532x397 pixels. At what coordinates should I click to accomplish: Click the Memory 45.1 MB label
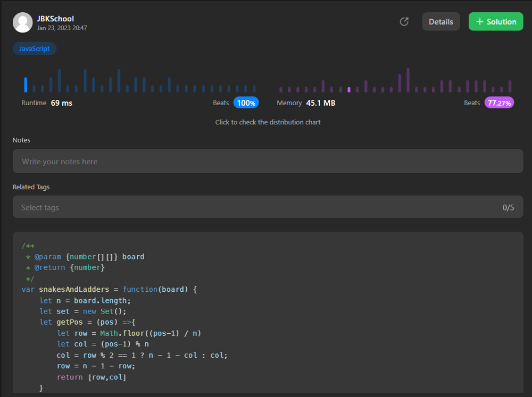point(306,103)
